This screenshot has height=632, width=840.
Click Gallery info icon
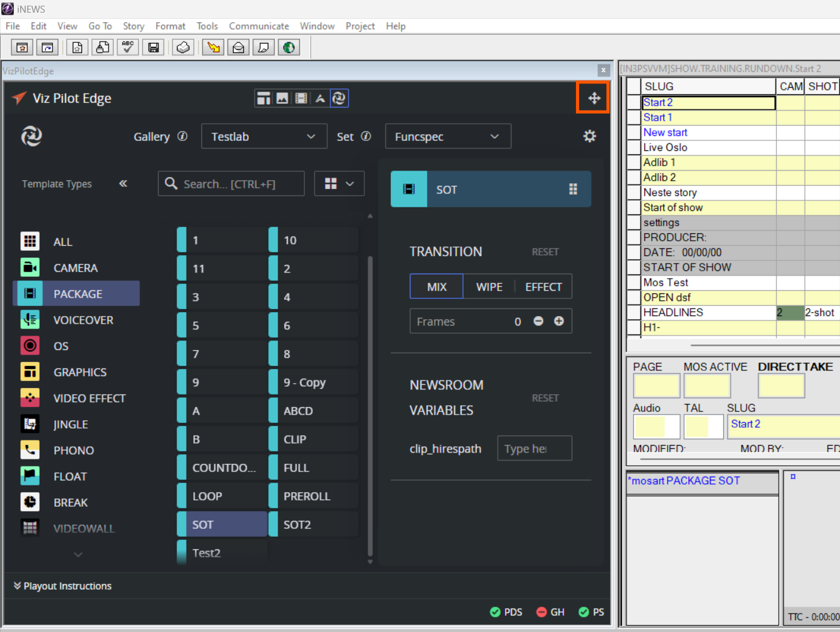pos(183,136)
